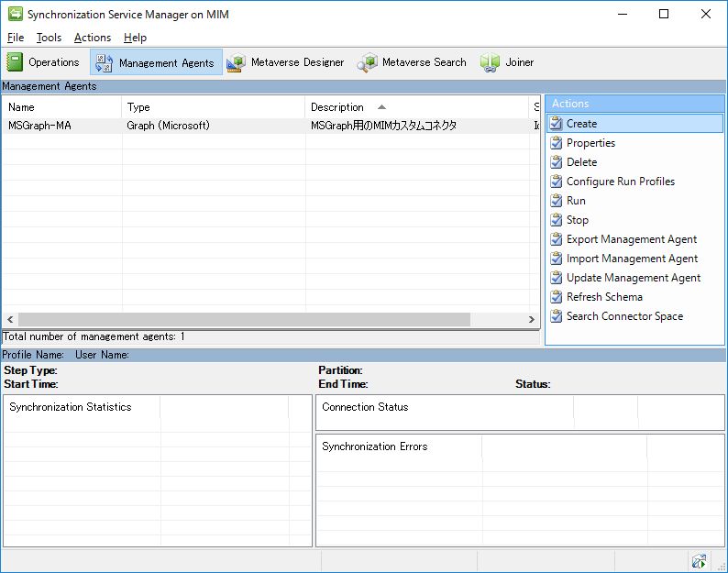Open the Actions menu
Screen dimensions: 728x573
[x=92, y=38]
